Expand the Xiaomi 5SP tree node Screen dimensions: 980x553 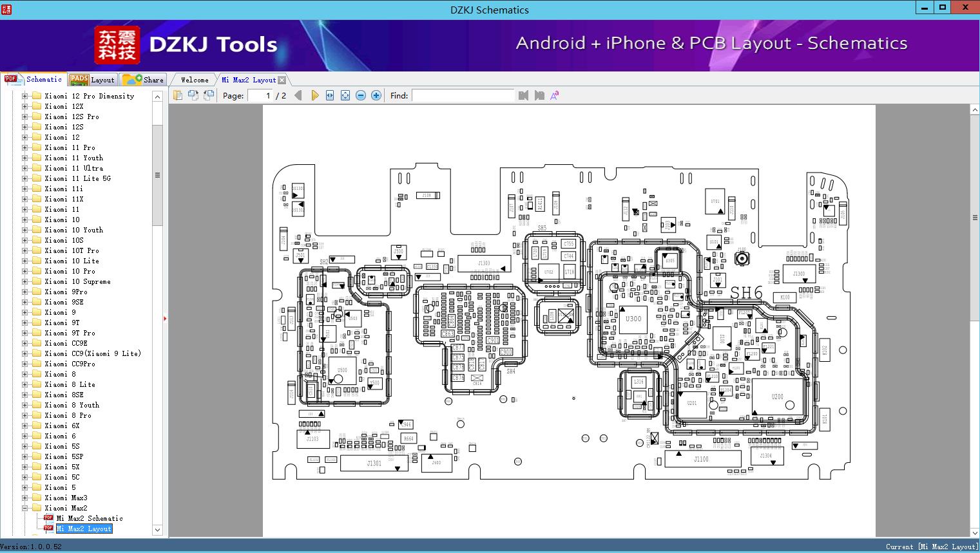click(x=24, y=456)
